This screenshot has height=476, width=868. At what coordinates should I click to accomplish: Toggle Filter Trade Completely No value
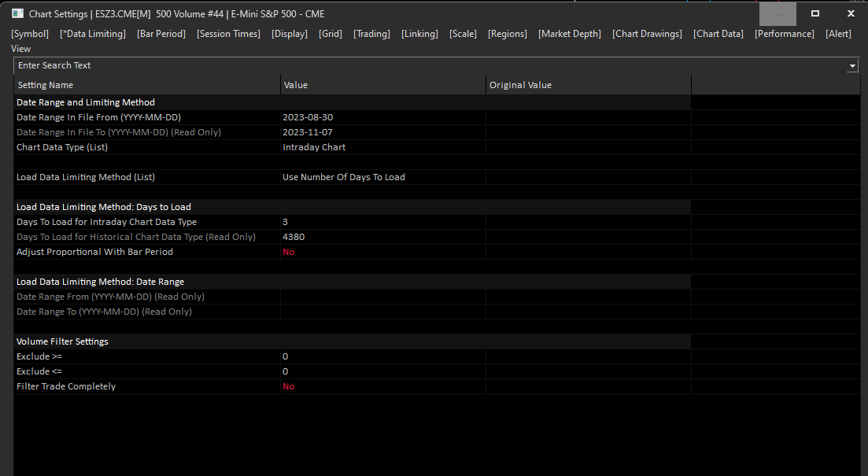click(383, 386)
